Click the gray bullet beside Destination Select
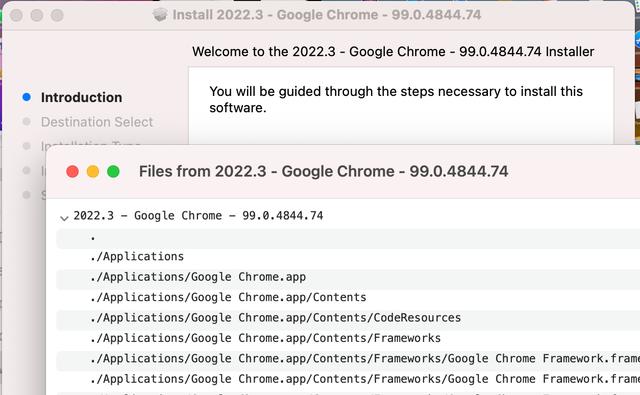The image size is (640, 395). (27, 122)
